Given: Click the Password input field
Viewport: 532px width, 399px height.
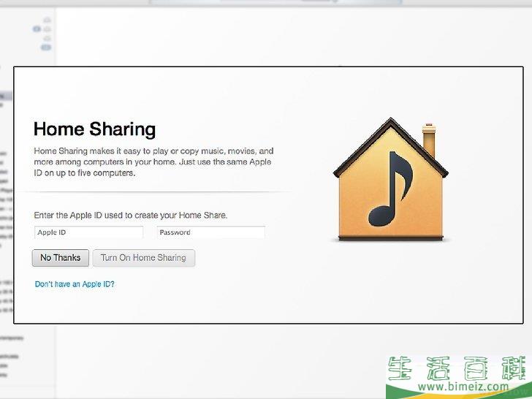Looking at the screenshot, I should click(210, 232).
